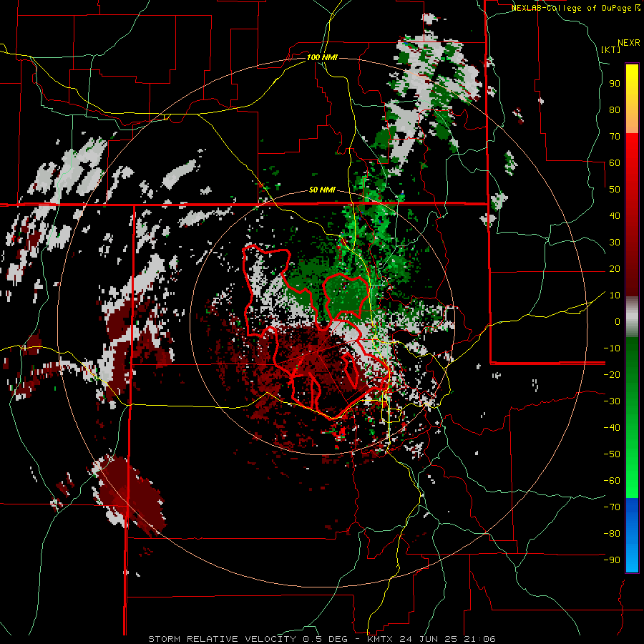The image size is (644, 644).
Task: Select the "-90" value on the velocity scale
Action: point(612,560)
